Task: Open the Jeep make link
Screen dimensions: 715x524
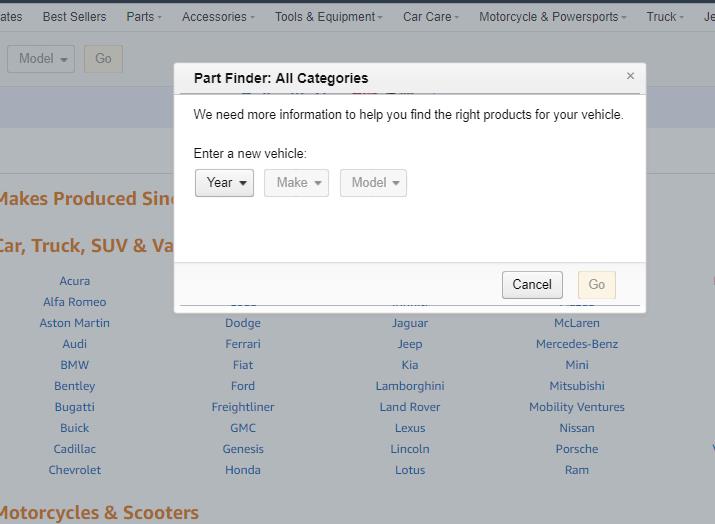Action: 410,344
